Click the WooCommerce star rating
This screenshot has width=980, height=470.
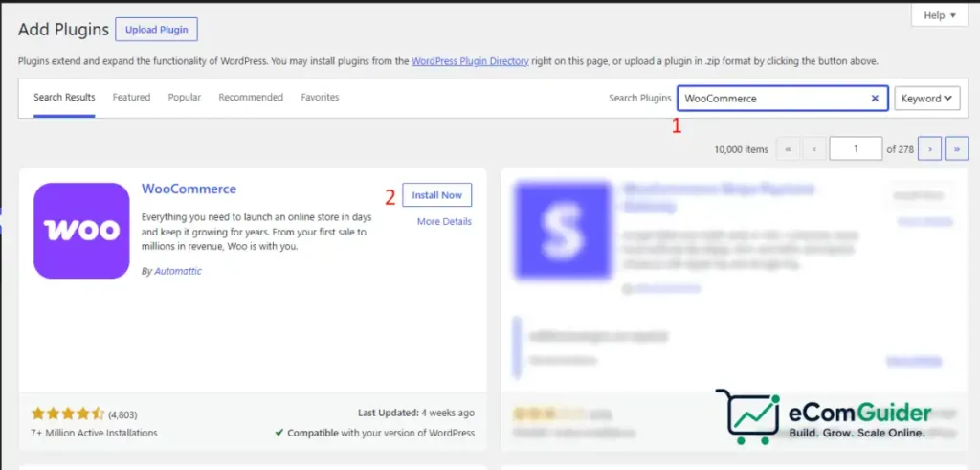(68, 414)
